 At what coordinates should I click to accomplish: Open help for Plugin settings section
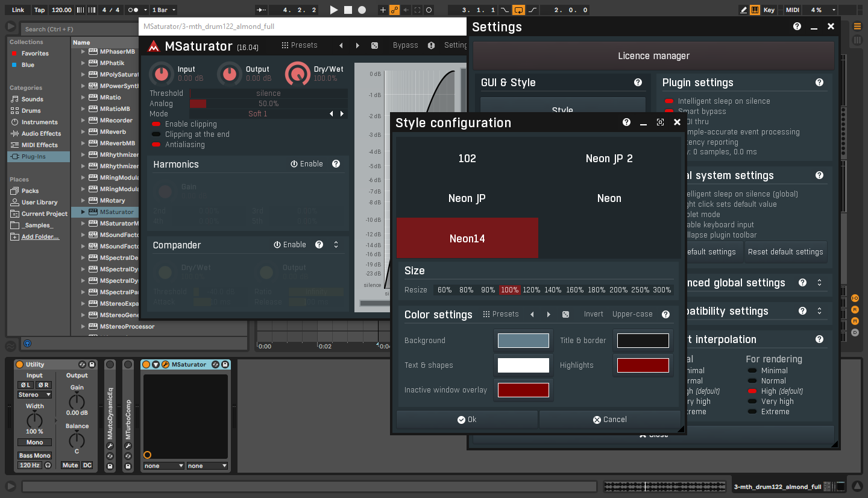point(819,83)
